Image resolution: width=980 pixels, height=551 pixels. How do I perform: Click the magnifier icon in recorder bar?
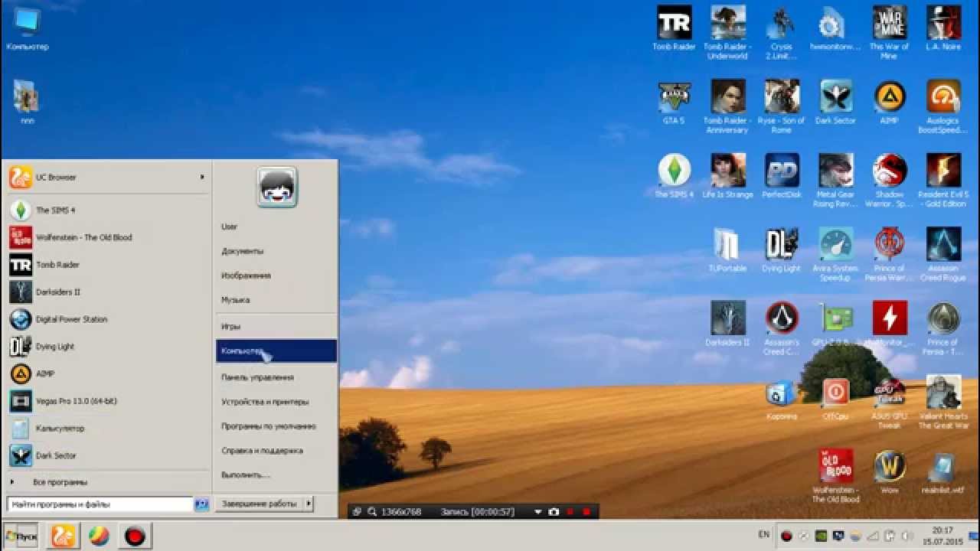(372, 512)
